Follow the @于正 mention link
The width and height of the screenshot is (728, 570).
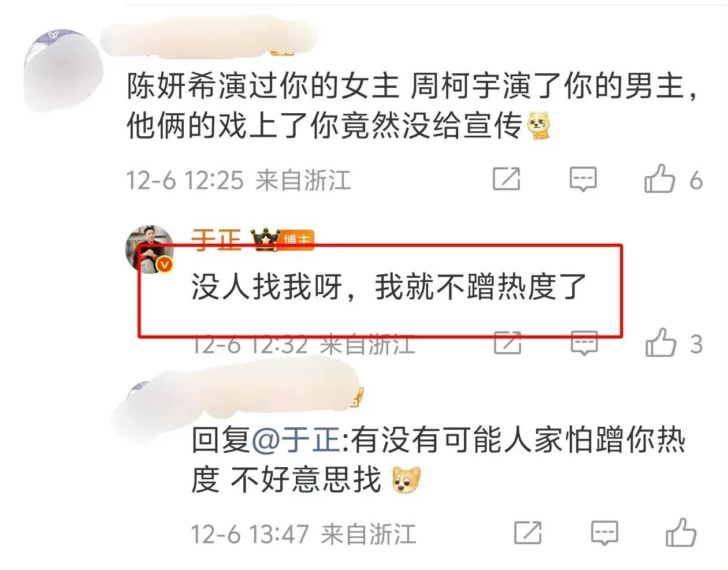(x=296, y=440)
